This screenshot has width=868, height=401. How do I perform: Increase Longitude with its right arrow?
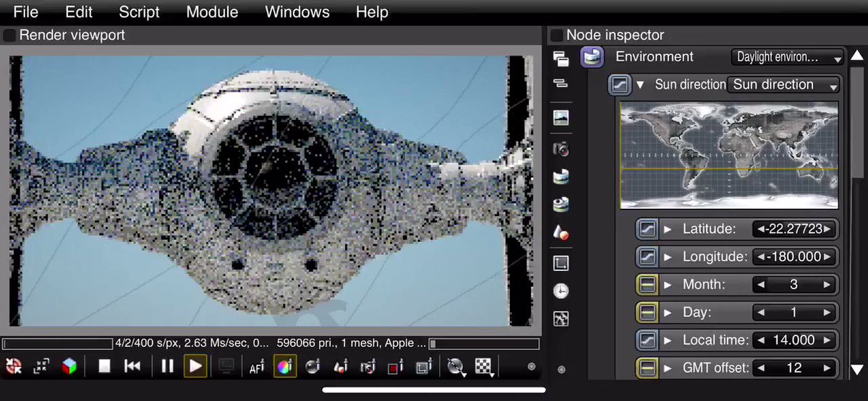(x=827, y=257)
